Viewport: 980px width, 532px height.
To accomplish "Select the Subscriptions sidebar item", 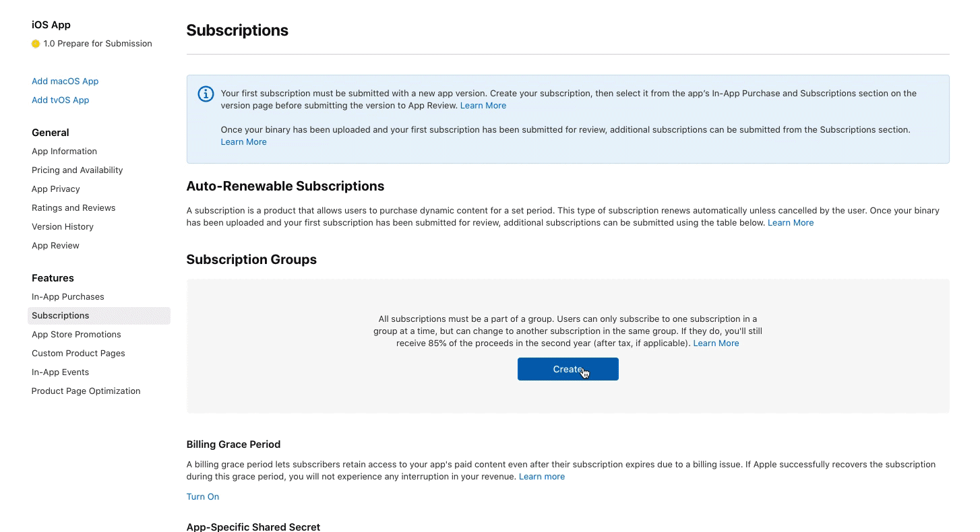I will point(99,316).
